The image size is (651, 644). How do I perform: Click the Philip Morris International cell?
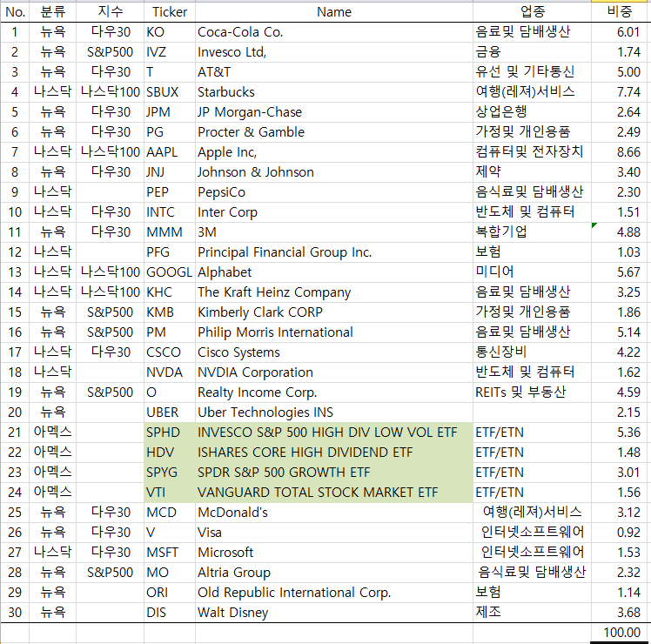pos(334,332)
